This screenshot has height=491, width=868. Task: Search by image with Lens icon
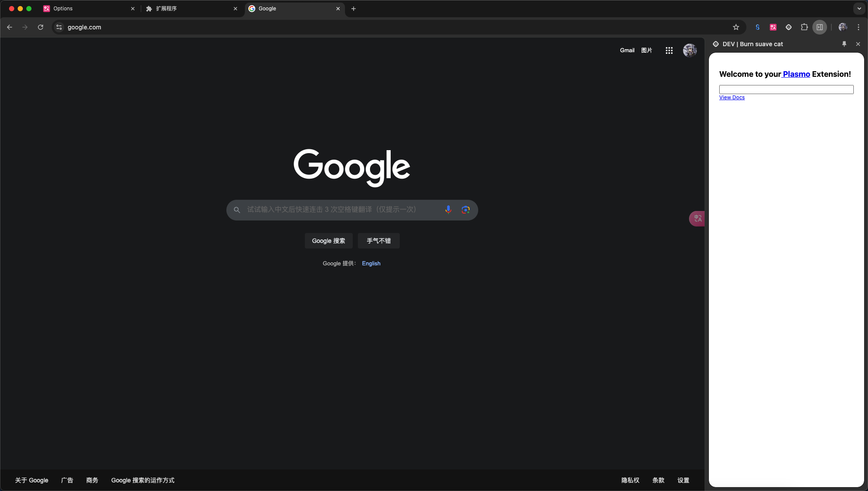coord(466,210)
